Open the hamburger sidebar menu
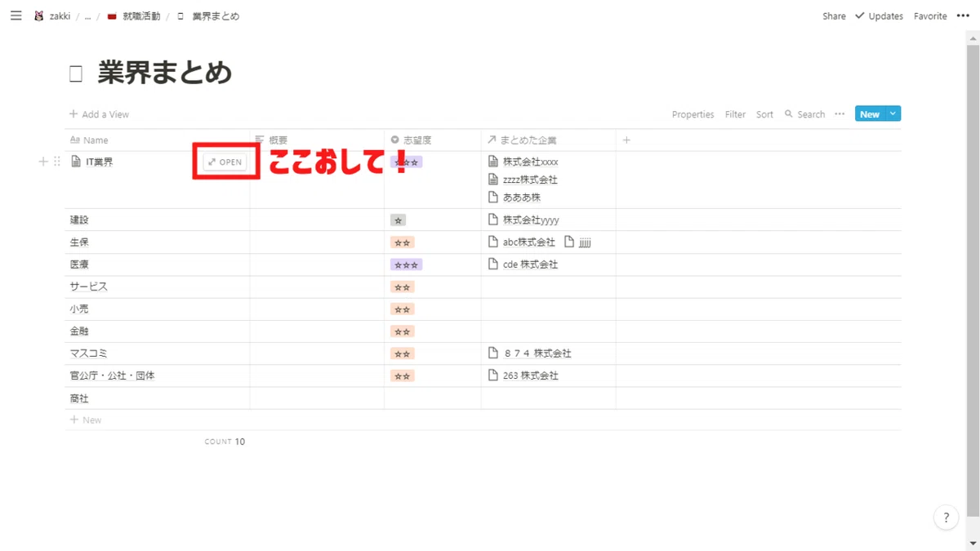 pyautogui.click(x=16, y=16)
